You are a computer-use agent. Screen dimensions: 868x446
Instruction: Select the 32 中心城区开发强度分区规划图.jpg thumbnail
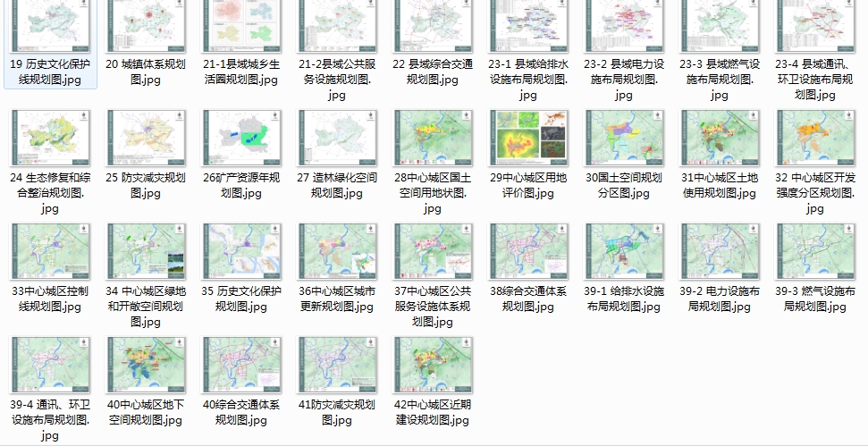point(814,139)
